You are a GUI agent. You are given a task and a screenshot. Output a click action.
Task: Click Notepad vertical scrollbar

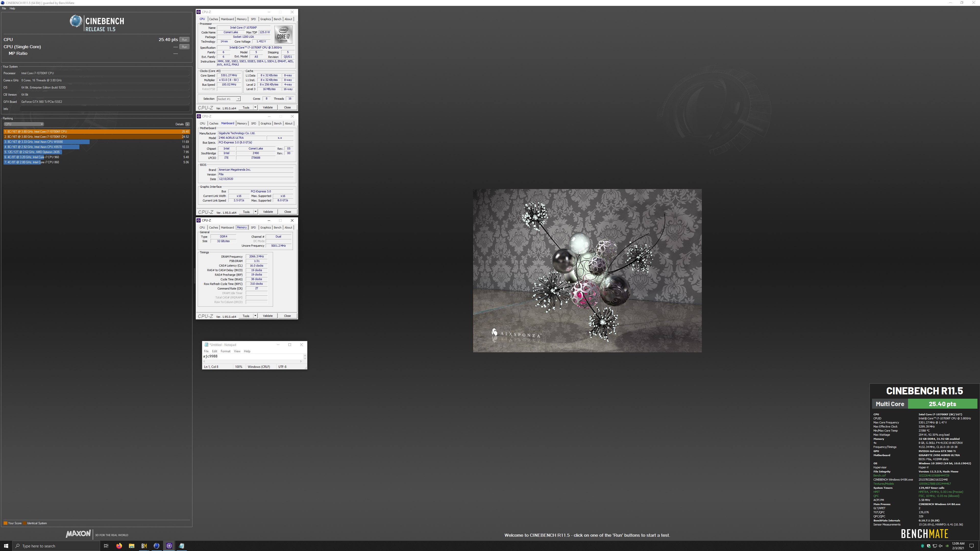[305, 356]
